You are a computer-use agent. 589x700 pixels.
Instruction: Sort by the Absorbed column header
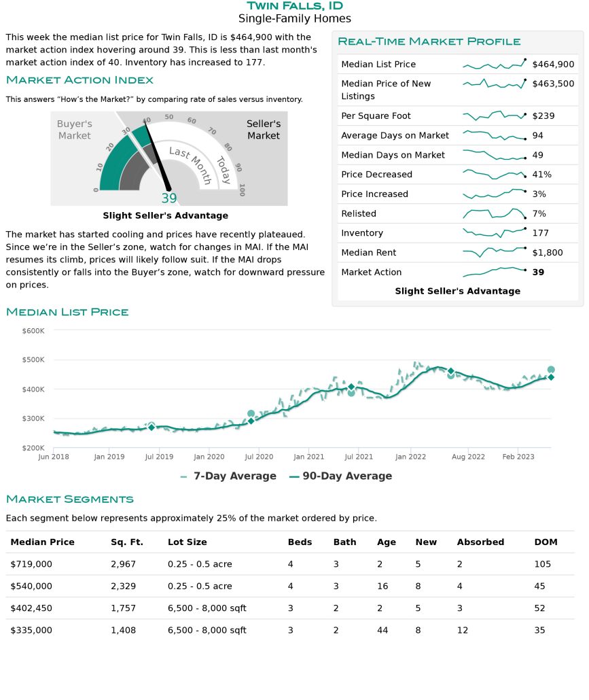click(480, 542)
